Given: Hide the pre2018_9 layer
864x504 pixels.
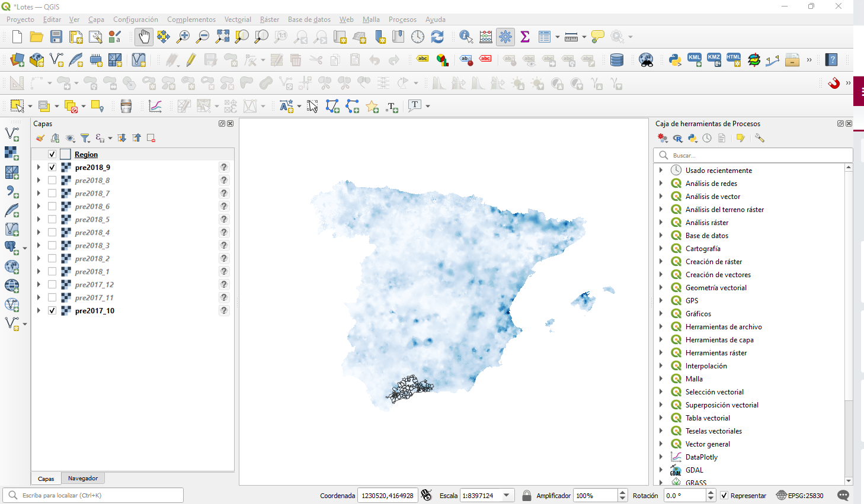Looking at the screenshot, I should coord(52,167).
